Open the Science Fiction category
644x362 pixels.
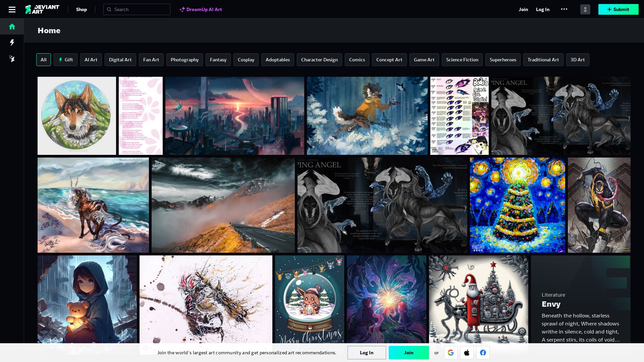(462, 60)
